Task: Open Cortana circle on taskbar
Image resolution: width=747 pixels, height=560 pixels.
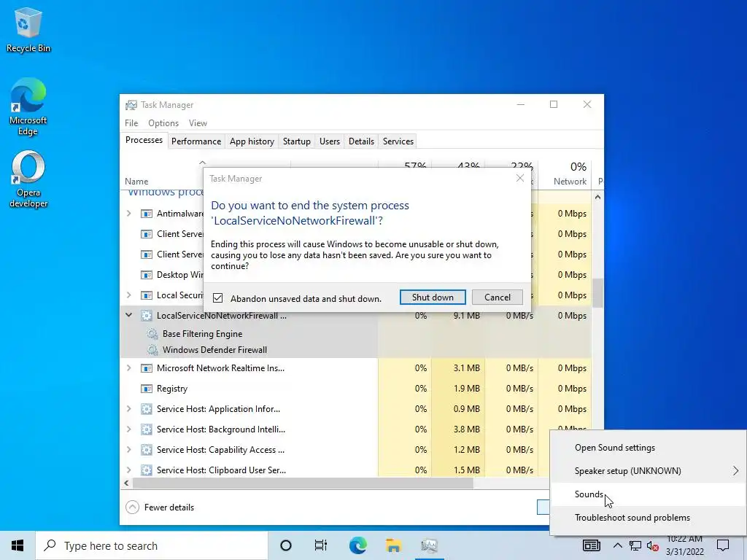Action: 286,545
